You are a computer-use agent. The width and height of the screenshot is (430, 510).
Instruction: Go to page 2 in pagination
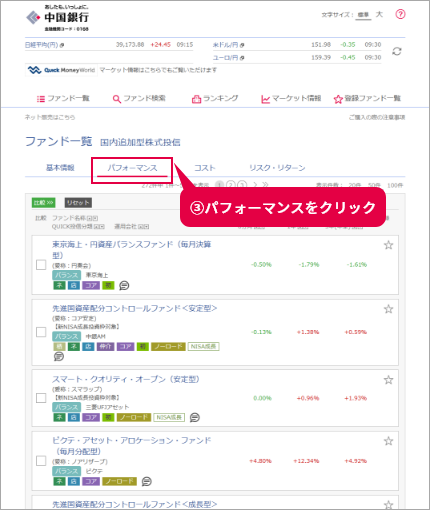coord(231,184)
